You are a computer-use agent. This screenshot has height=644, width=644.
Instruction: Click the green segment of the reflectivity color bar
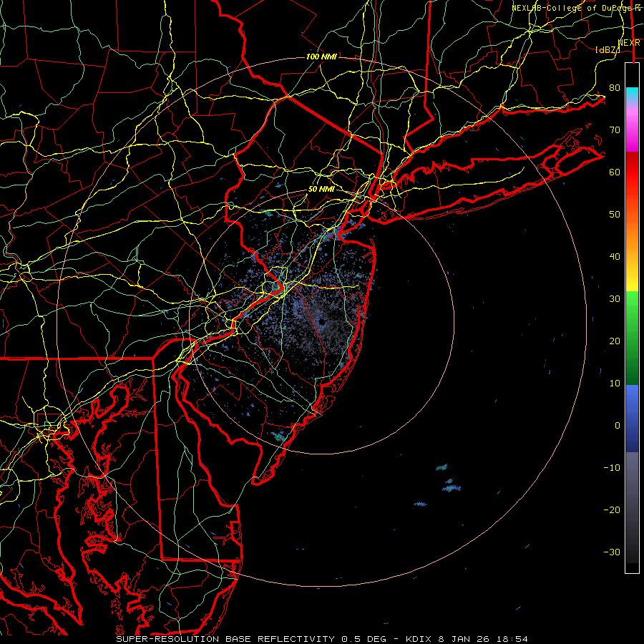(x=632, y=338)
